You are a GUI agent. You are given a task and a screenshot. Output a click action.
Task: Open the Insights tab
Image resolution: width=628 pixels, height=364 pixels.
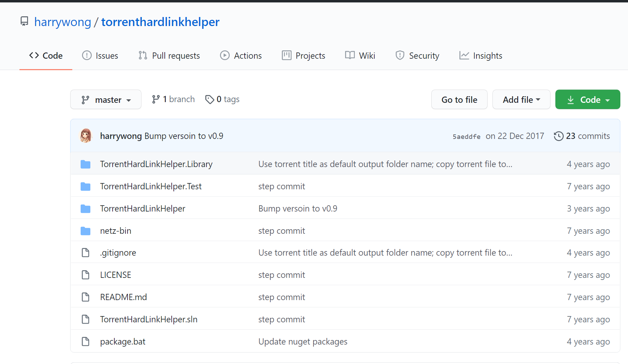coord(481,56)
